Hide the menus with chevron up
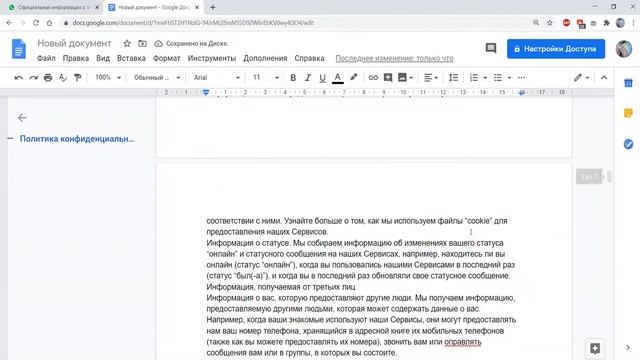The height and width of the screenshot is (360, 640). click(604, 78)
